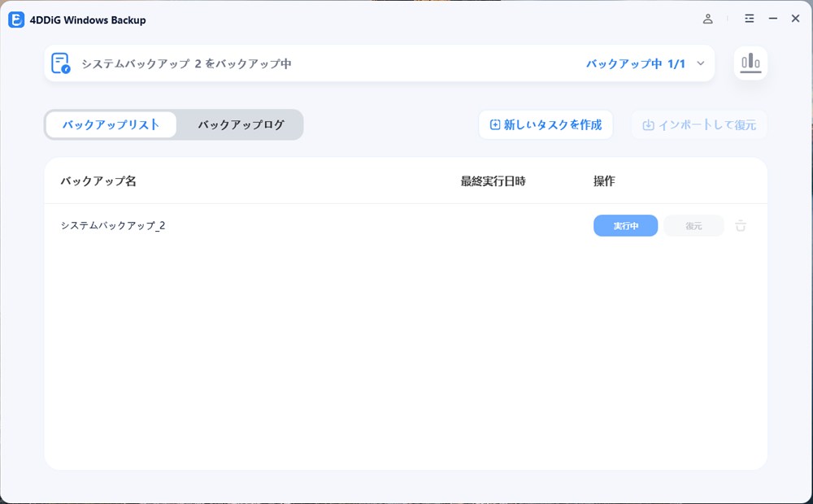This screenshot has height=504, width=813.
Task: Close the 4DDiG Windows Backup window
Action: pyautogui.click(x=795, y=19)
